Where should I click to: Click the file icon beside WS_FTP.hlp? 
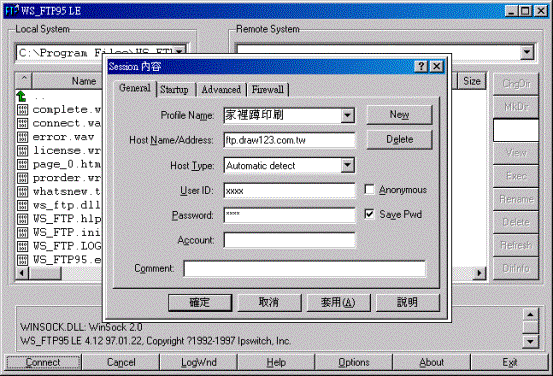pos(22,219)
